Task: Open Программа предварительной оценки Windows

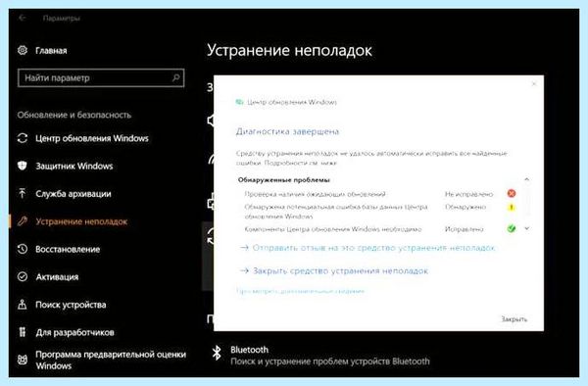Action: (111, 360)
